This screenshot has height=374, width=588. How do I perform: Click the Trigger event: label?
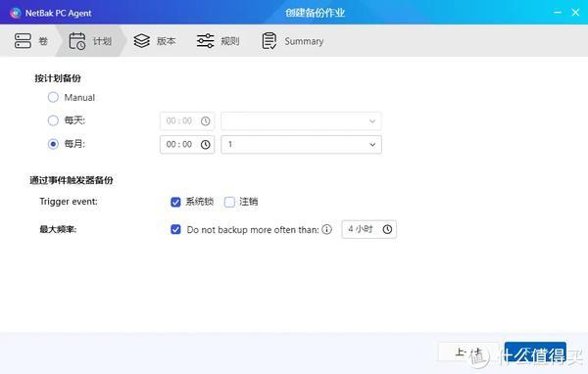[x=69, y=202]
